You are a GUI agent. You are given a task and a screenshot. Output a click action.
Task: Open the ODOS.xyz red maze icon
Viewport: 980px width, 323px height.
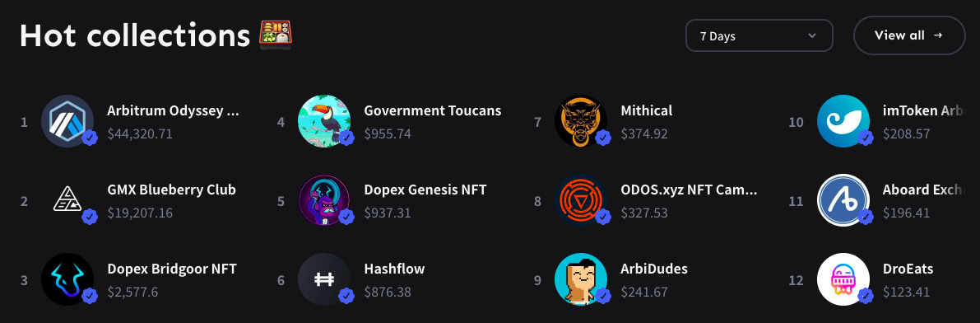(581, 200)
